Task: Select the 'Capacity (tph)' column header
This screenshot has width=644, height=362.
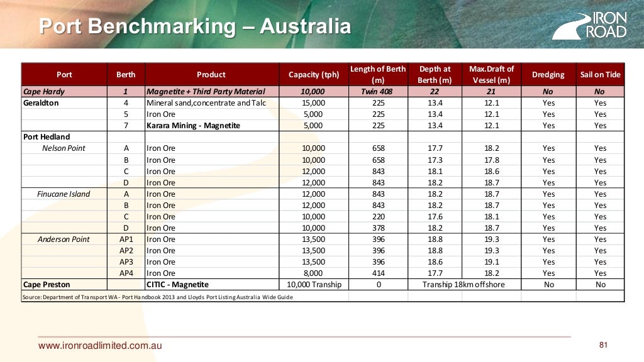Action: [x=314, y=74]
